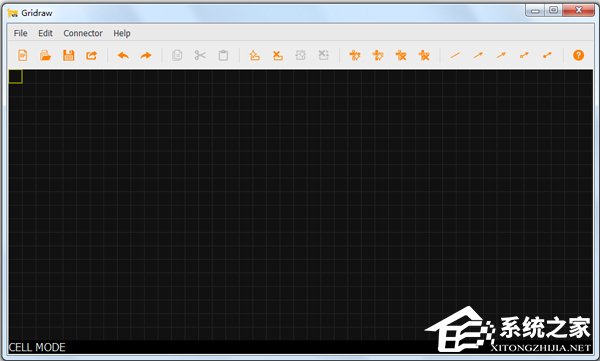Image resolution: width=600 pixels, height=361 pixels.
Task: Open the File menu
Action: [x=20, y=33]
